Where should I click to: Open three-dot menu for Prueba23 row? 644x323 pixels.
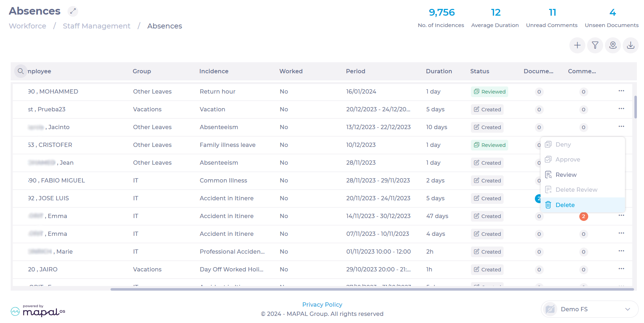[x=621, y=109]
